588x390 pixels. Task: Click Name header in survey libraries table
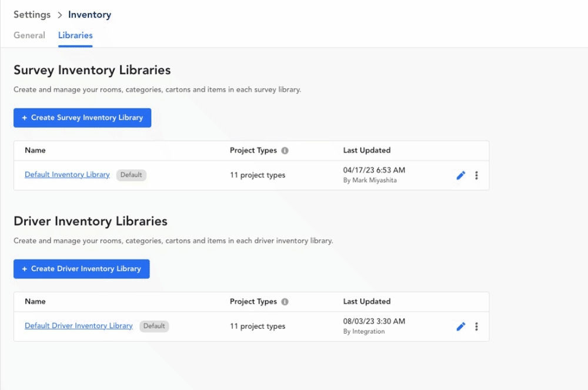[35, 150]
